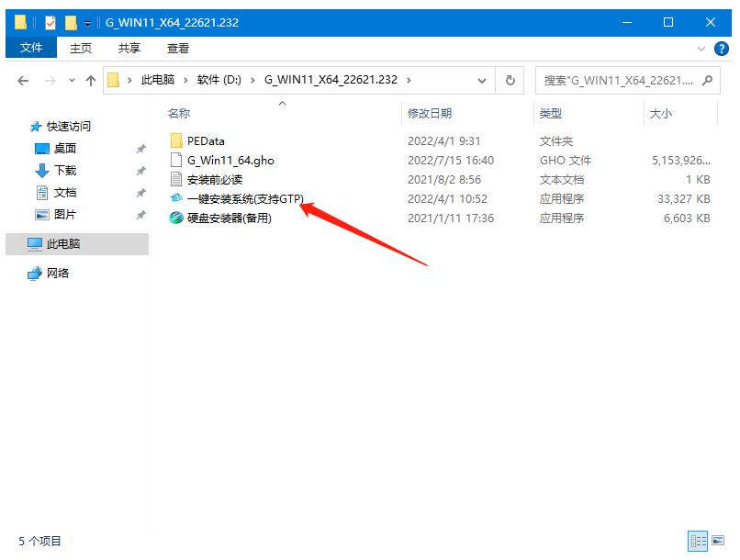Select the 硬盘安装器(备用) application icon

[176, 218]
